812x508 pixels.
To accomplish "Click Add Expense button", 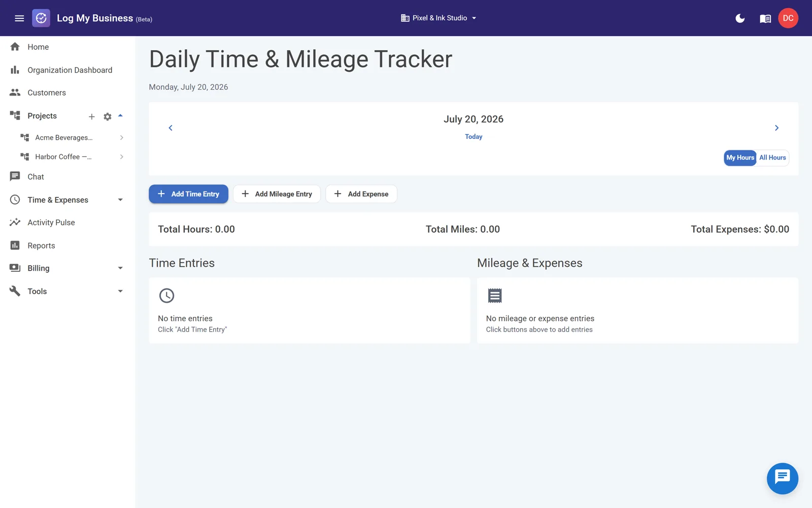I will (x=361, y=194).
